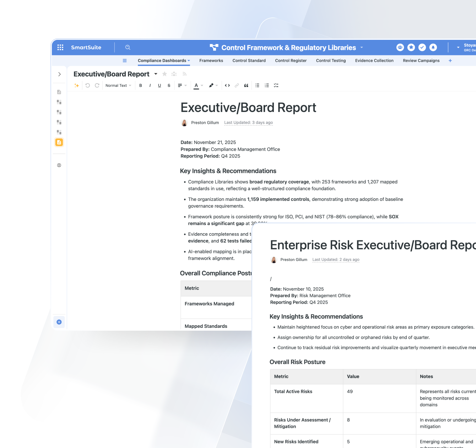The image size is (476, 448).
Task: Select the New Risks Identified cell
Action: tap(307, 442)
